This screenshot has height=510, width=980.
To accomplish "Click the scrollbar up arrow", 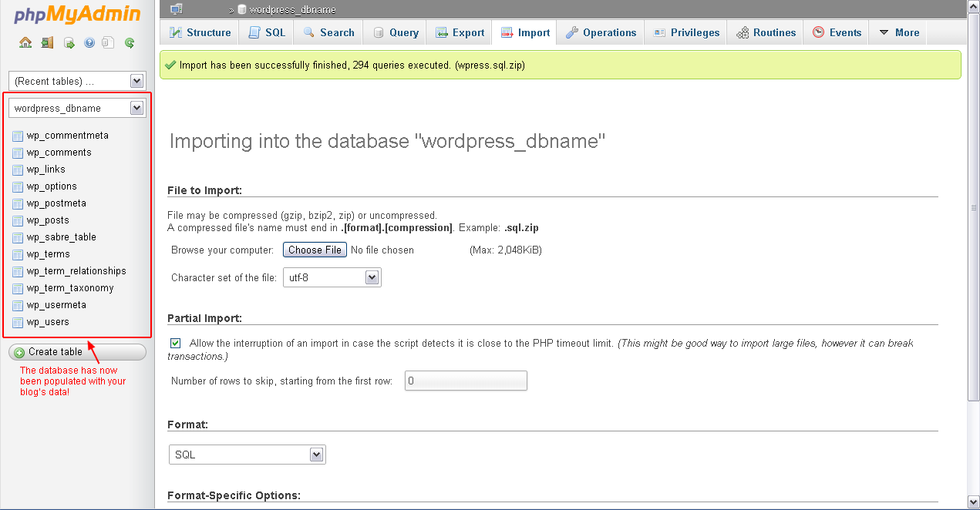I will click(974, 6).
